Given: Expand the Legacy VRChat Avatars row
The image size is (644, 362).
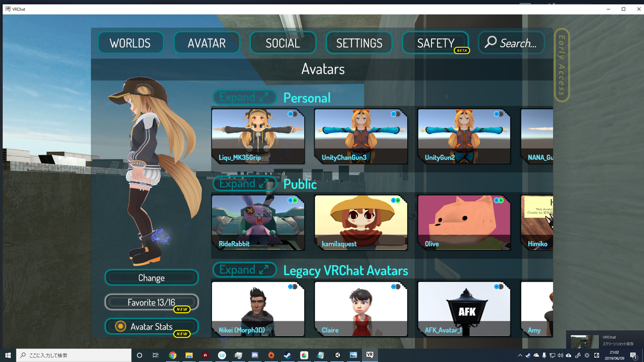Looking at the screenshot, I should click(x=244, y=270).
